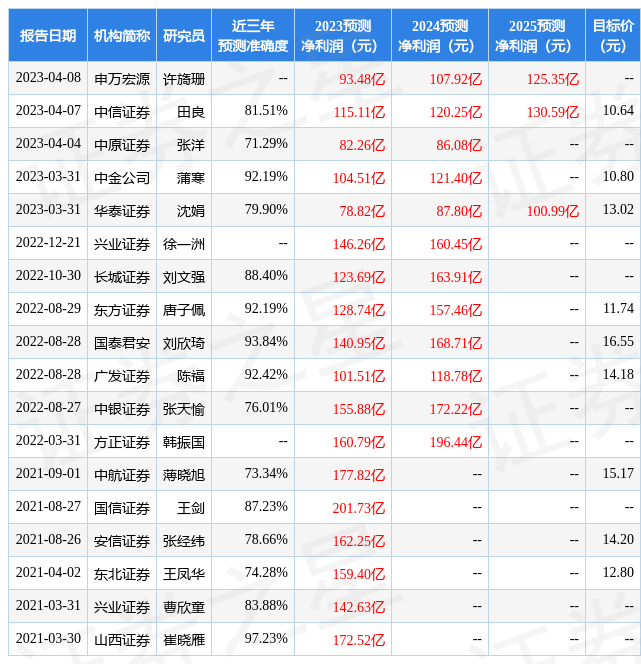
Task: Click the 机构简称 column header
Action: 122,36
